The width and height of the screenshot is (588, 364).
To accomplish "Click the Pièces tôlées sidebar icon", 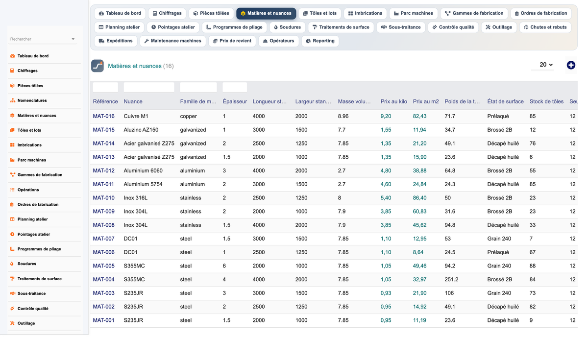I will 12,86.
